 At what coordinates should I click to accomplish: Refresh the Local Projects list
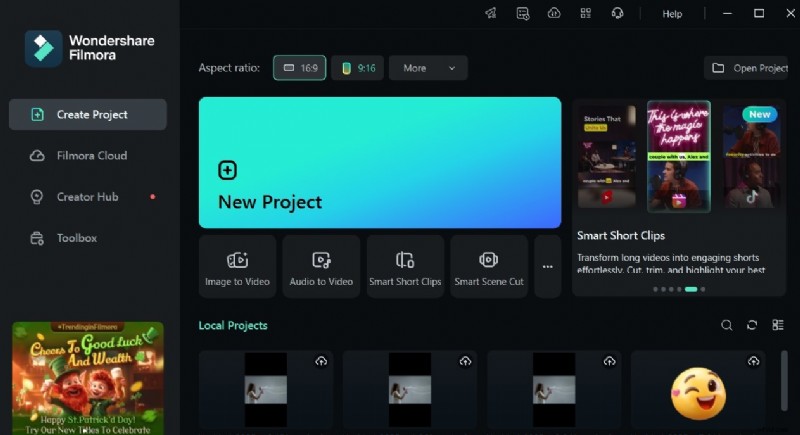tap(752, 325)
